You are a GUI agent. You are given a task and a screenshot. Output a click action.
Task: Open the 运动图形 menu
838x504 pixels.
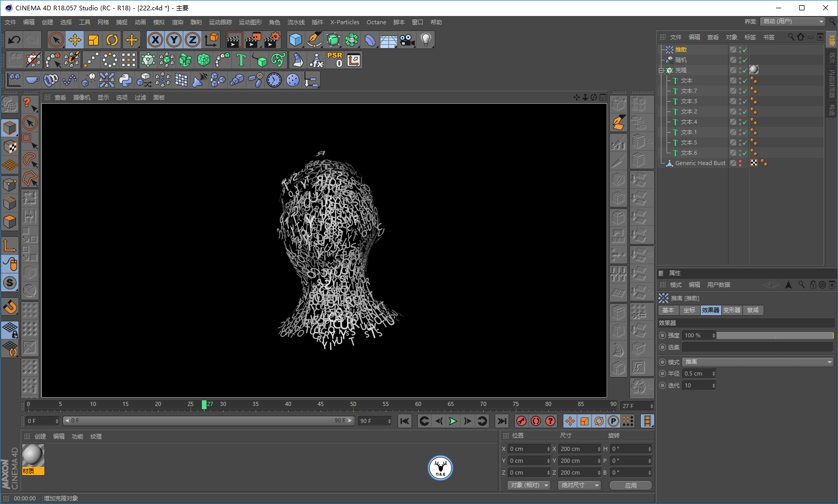tap(250, 22)
